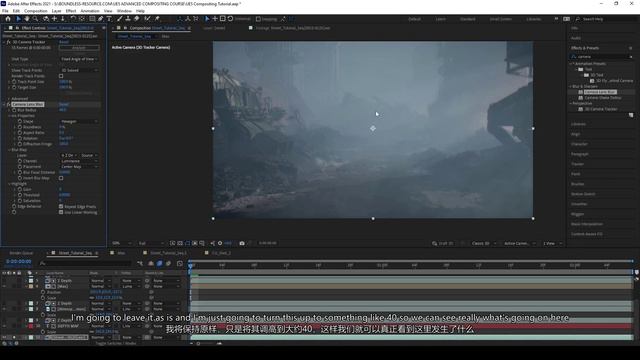The width and height of the screenshot is (640, 360).
Task: Click the timeline layer search field
Action: point(86,264)
